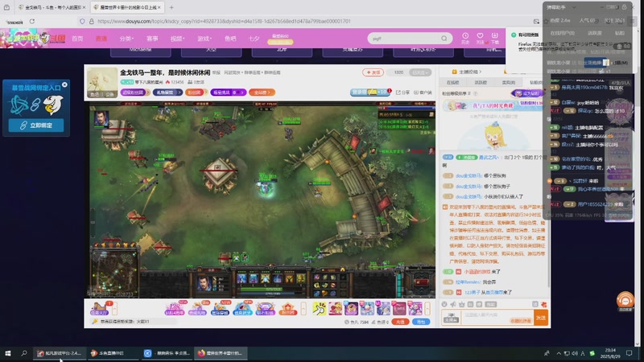Switch to Firefox taskbar item
Image resolution: width=644 pixels, height=362 pixels.
pos(221,353)
